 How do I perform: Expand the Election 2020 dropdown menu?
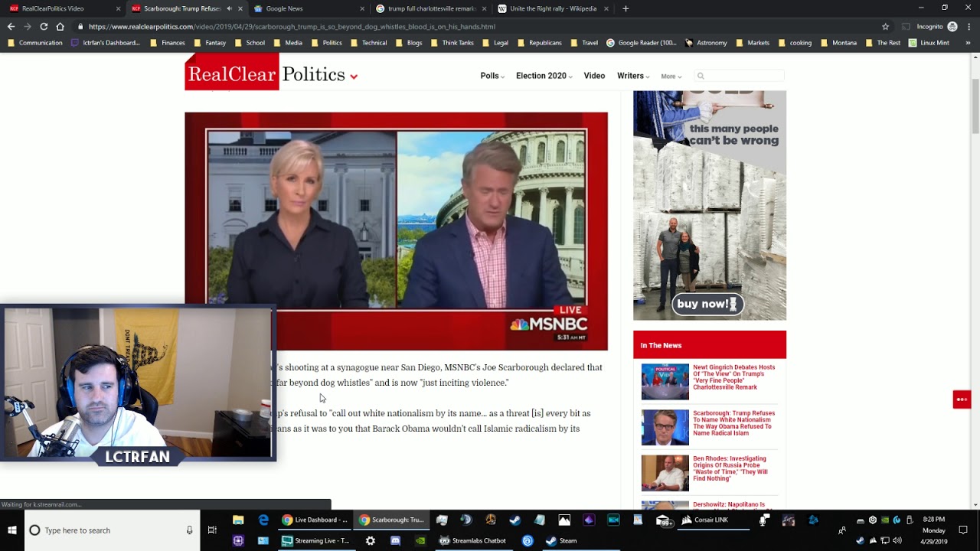(544, 76)
